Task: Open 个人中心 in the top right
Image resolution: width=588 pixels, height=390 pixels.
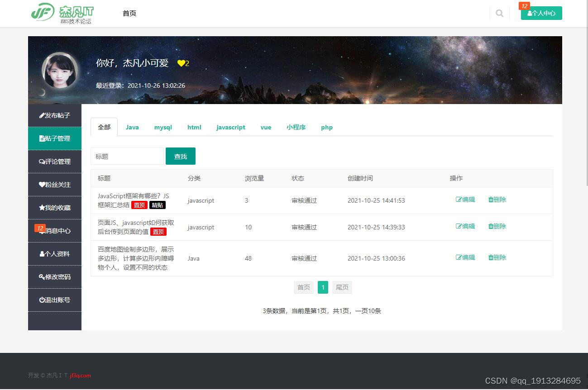Action: pyautogui.click(x=541, y=13)
